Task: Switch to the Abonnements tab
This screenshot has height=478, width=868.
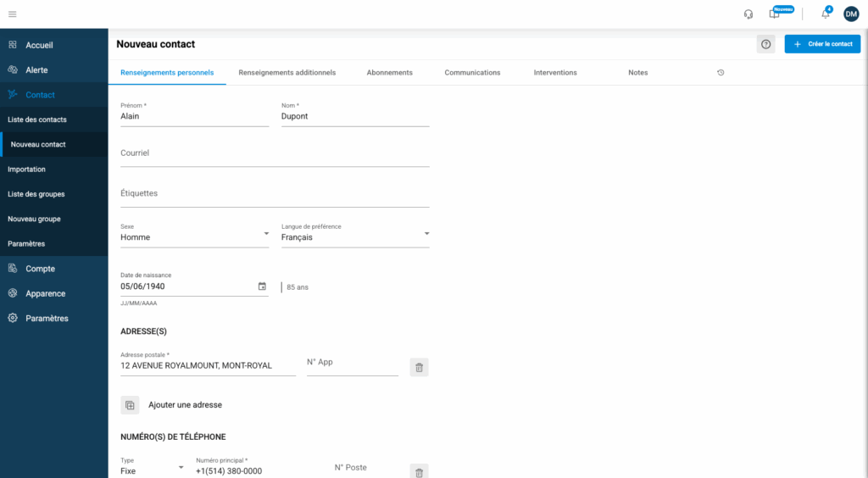Action: [x=389, y=73]
